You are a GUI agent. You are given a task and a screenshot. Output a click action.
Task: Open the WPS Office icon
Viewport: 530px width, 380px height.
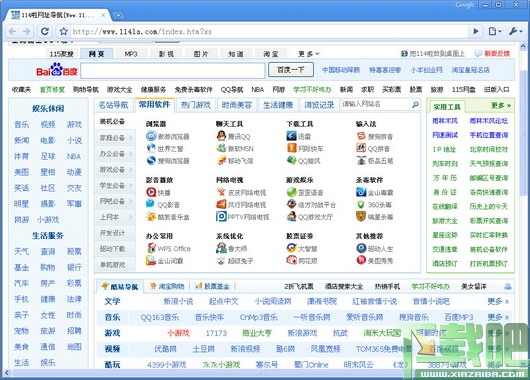[151, 248]
